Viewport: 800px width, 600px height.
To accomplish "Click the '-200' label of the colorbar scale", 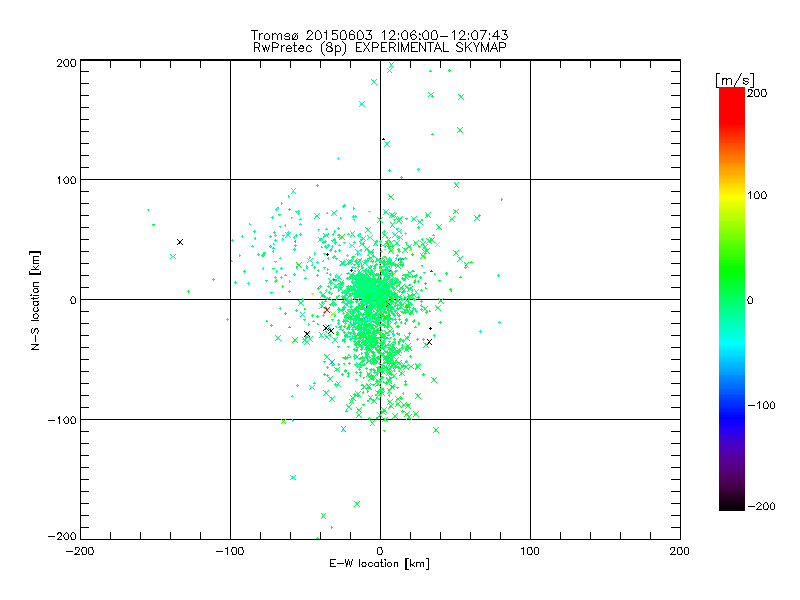I will tap(761, 506).
